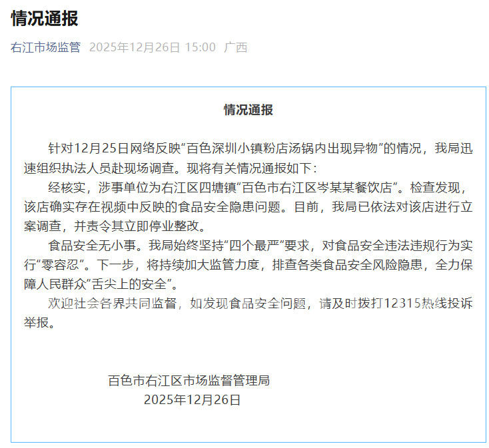Click the publish date 2025年12月26日 15:00

tap(153, 47)
